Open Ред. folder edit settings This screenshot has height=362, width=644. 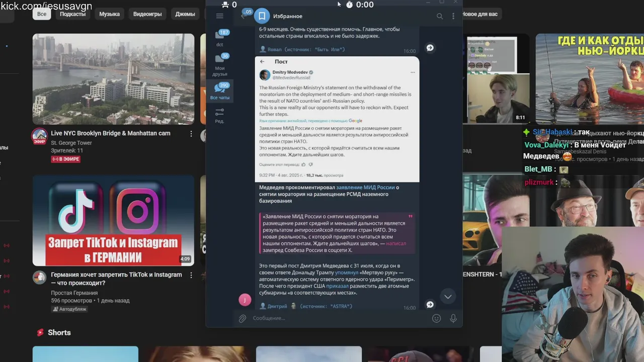[x=219, y=115]
